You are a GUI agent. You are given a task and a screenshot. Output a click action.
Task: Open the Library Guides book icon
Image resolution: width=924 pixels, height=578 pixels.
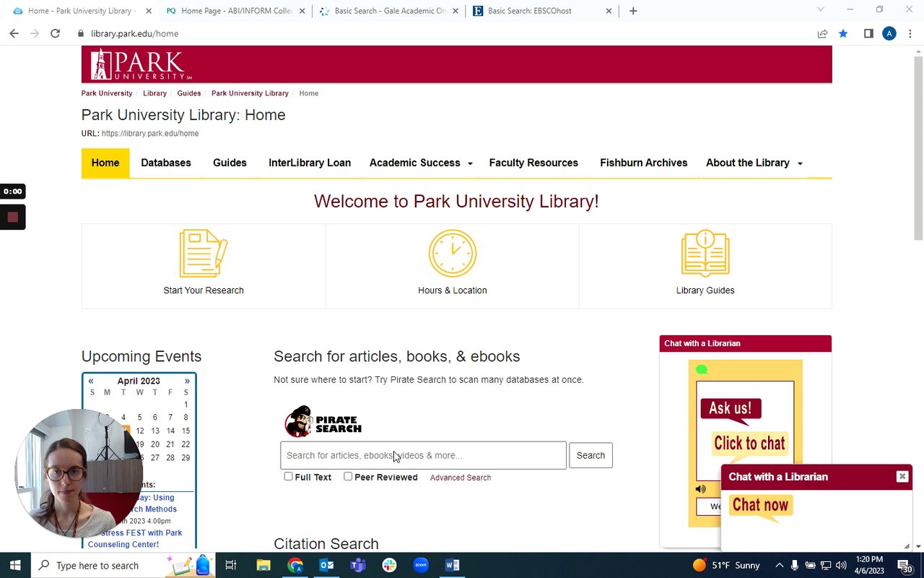pyautogui.click(x=705, y=254)
